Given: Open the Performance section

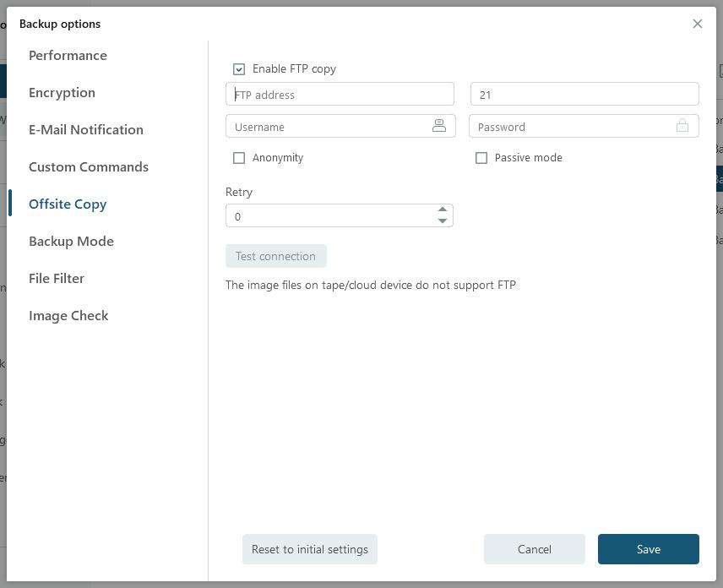Looking at the screenshot, I should coord(68,56).
